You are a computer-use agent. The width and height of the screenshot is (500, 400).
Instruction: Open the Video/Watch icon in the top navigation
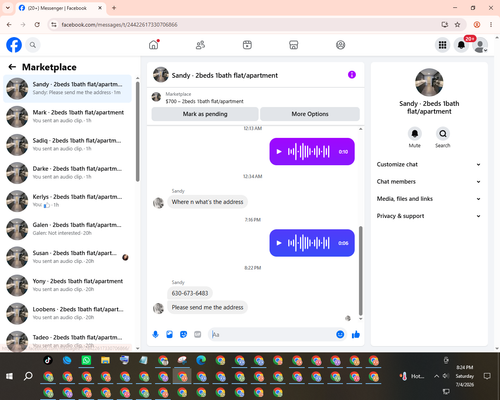(x=247, y=45)
